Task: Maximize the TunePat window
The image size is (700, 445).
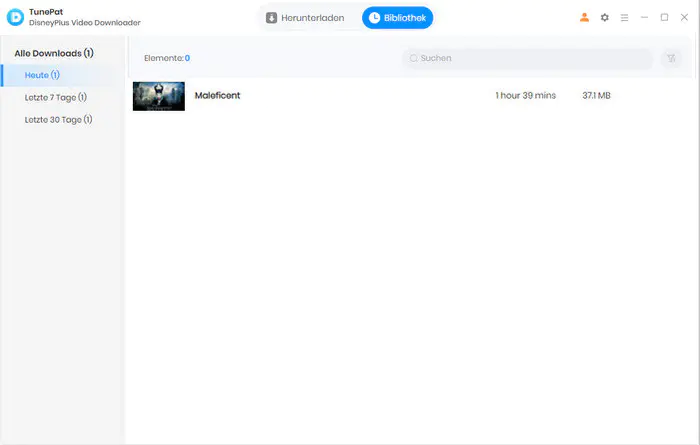Action: [664, 17]
